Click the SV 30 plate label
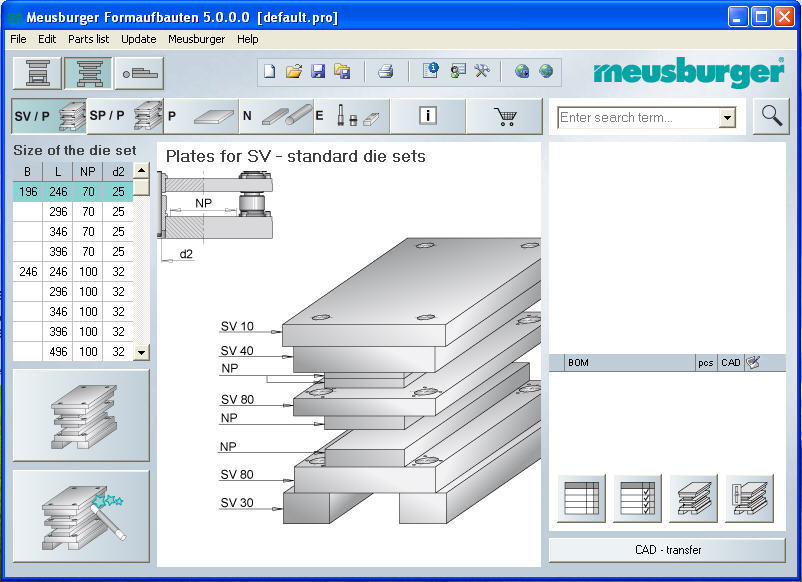The height and width of the screenshot is (582, 802). pos(237,502)
